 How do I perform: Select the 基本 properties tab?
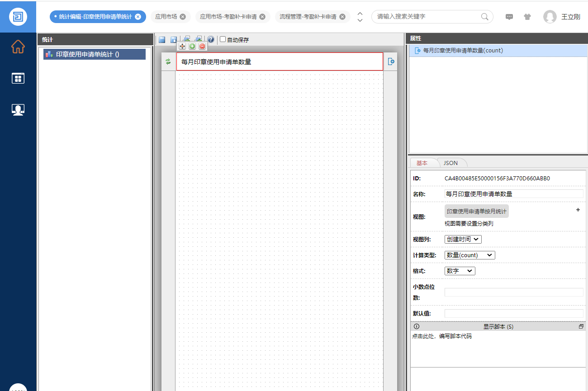(422, 163)
